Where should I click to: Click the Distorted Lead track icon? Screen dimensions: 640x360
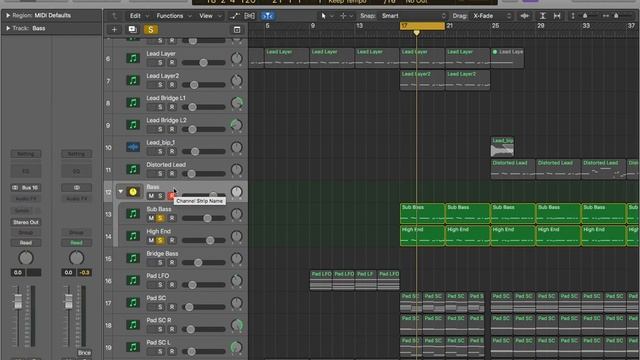tap(133, 169)
